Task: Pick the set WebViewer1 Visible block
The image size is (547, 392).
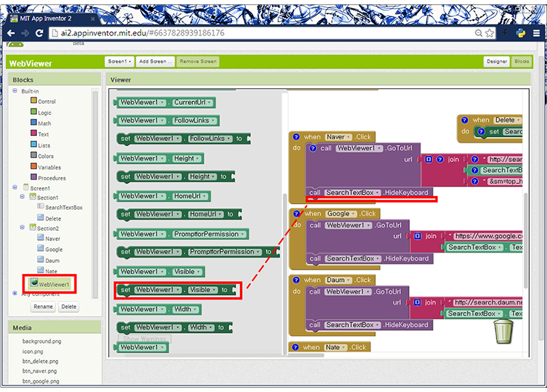Action: point(176,290)
